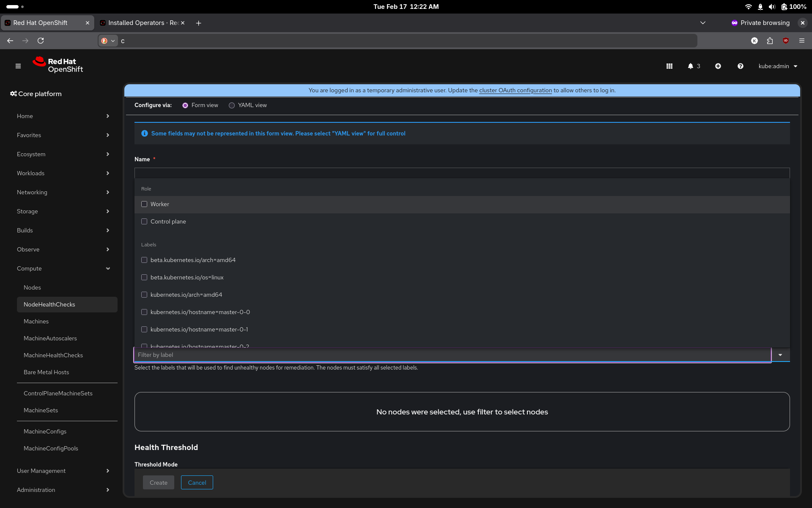Click the Name input field
The height and width of the screenshot is (508, 812).
(462, 173)
